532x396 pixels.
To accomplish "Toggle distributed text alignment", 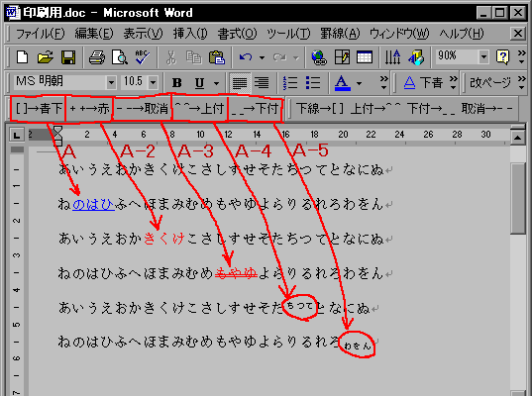I will (x=262, y=82).
